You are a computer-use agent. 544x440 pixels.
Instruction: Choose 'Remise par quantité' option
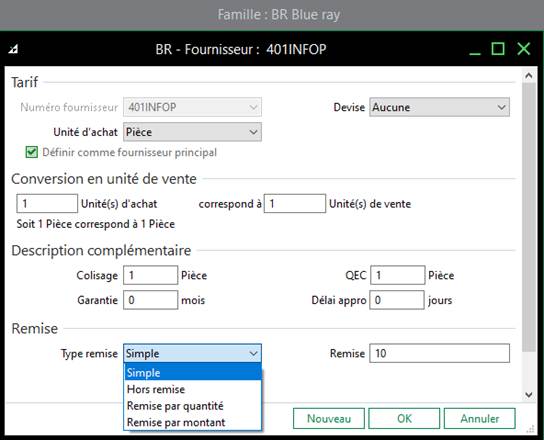click(x=193, y=406)
